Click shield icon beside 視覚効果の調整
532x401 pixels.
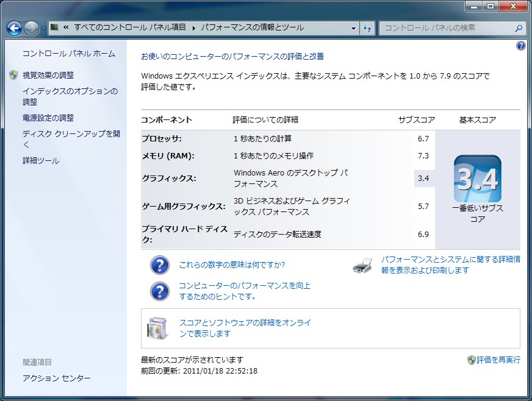coord(13,75)
